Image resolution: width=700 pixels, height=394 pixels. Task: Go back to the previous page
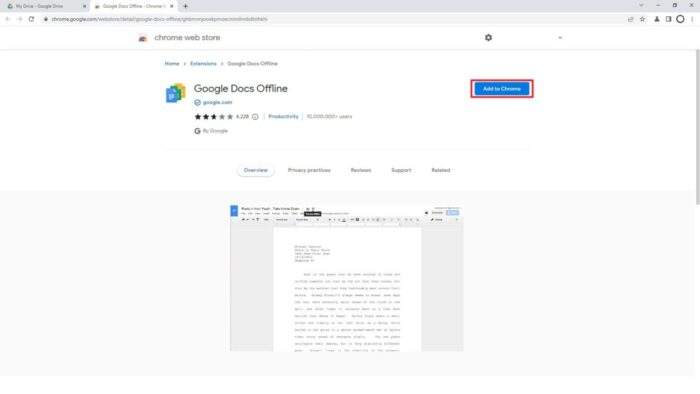[8, 19]
